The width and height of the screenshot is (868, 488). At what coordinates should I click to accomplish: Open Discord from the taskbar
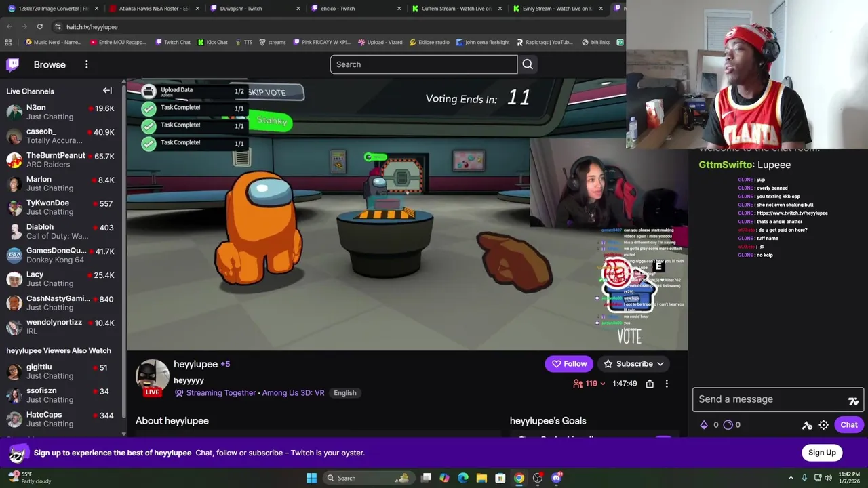click(x=557, y=478)
